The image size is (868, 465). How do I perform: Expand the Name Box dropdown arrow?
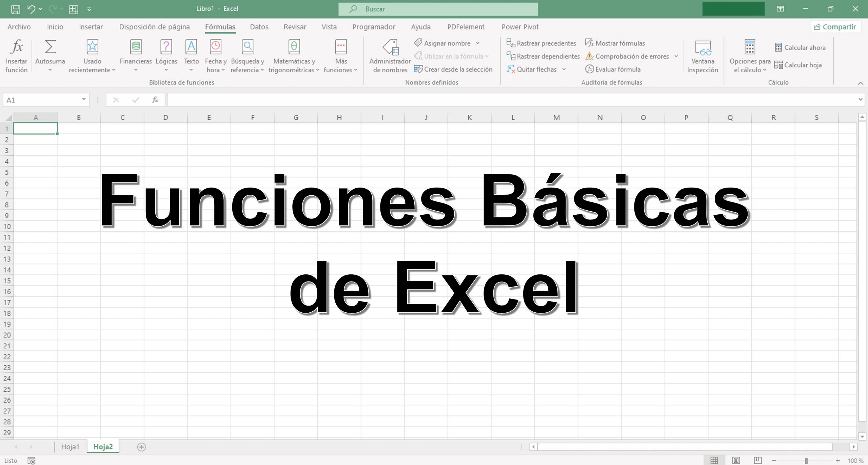(83, 100)
